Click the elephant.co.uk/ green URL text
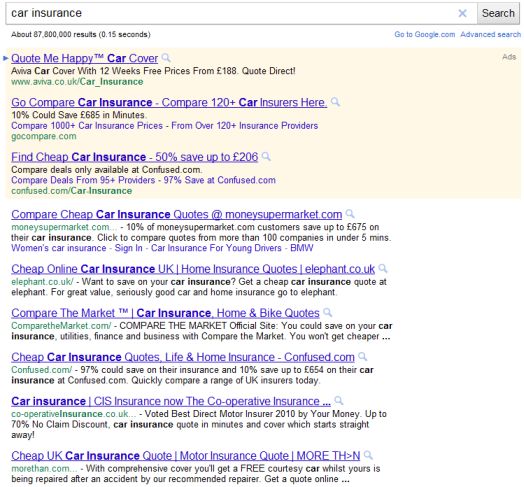This screenshot has height=487, width=524. point(42,282)
